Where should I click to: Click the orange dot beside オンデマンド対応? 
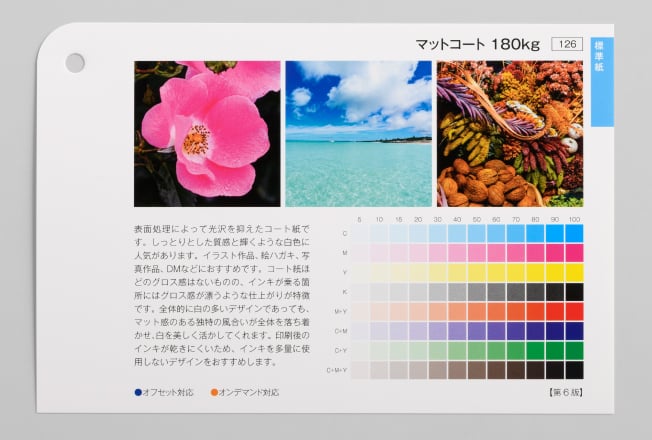click(215, 392)
